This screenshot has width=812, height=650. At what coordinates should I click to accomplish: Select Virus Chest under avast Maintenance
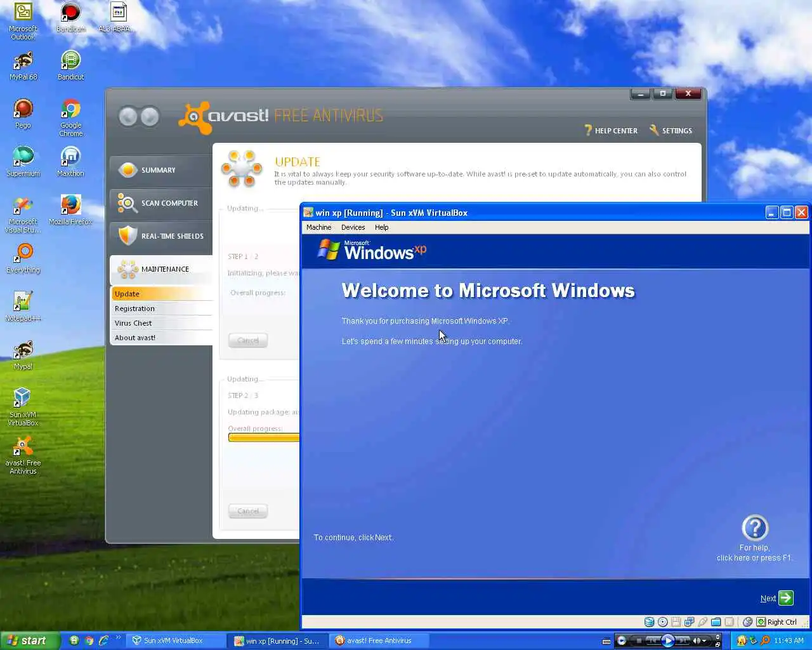click(162, 323)
